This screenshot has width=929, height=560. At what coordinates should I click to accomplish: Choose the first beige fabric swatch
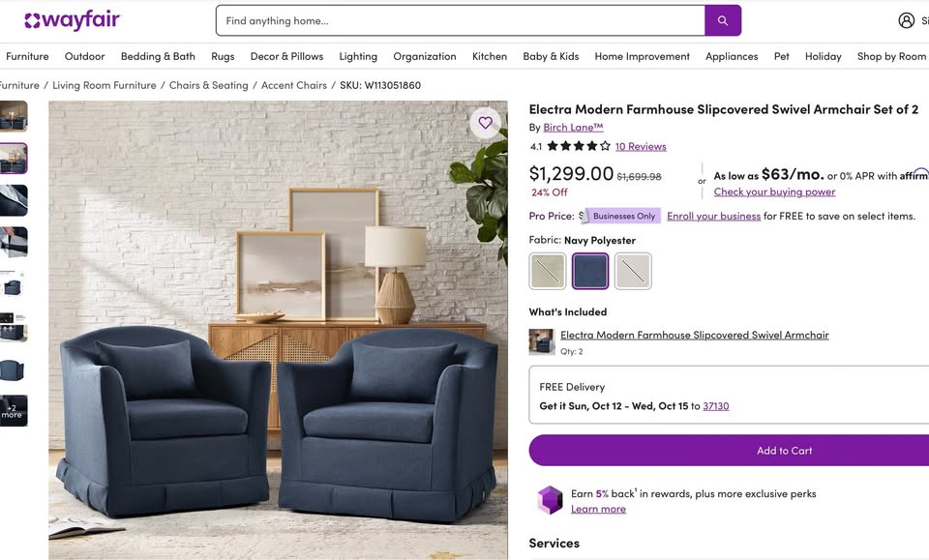pos(548,271)
